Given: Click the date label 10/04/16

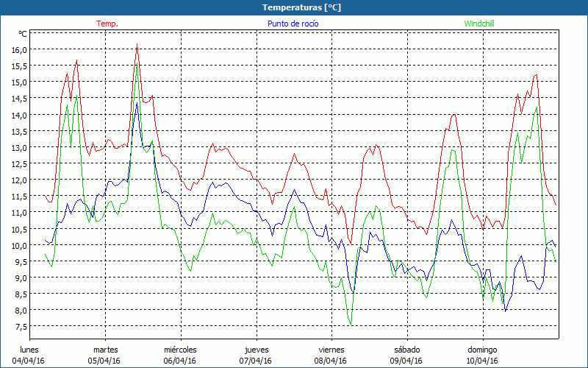Looking at the screenshot, I should pos(482,361).
